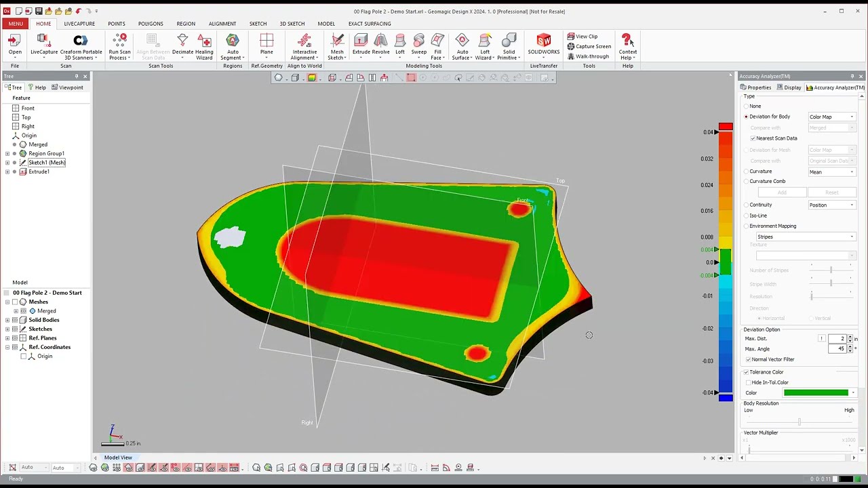Start LiveCapture scanning tool
The width and height of the screenshot is (868, 488).
[44, 45]
